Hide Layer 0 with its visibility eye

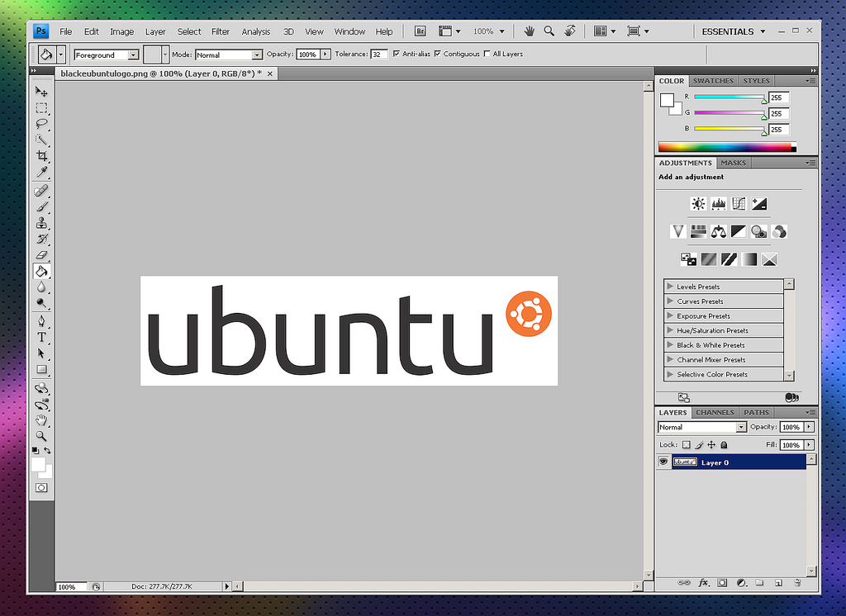point(663,462)
